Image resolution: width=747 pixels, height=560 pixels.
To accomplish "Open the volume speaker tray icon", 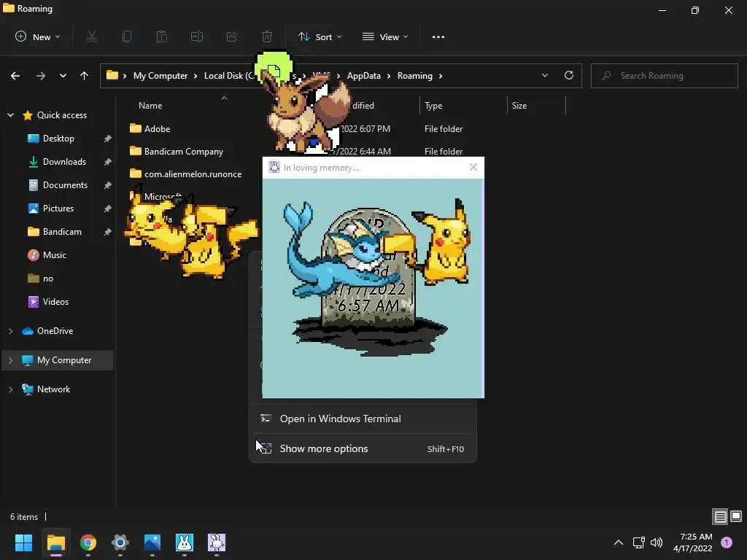I will (x=657, y=542).
